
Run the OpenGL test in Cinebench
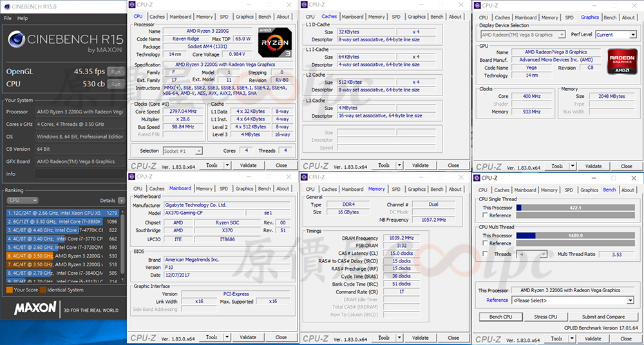(116, 72)
